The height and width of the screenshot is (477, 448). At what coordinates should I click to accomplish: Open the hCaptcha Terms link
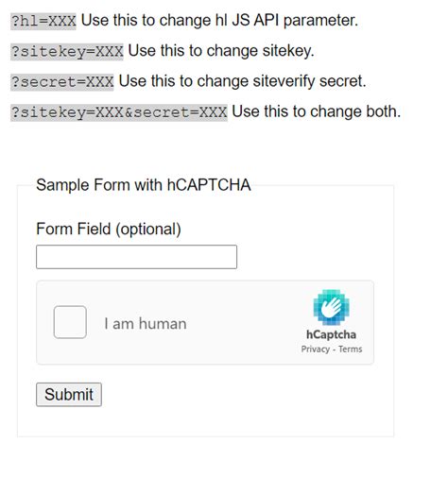click(x=351, y=349)
